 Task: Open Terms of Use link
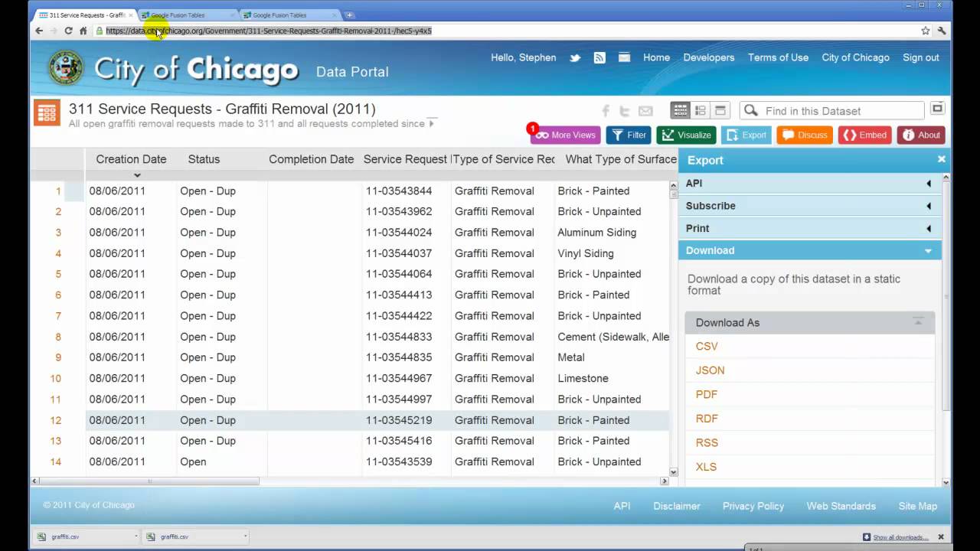[778, 57]
